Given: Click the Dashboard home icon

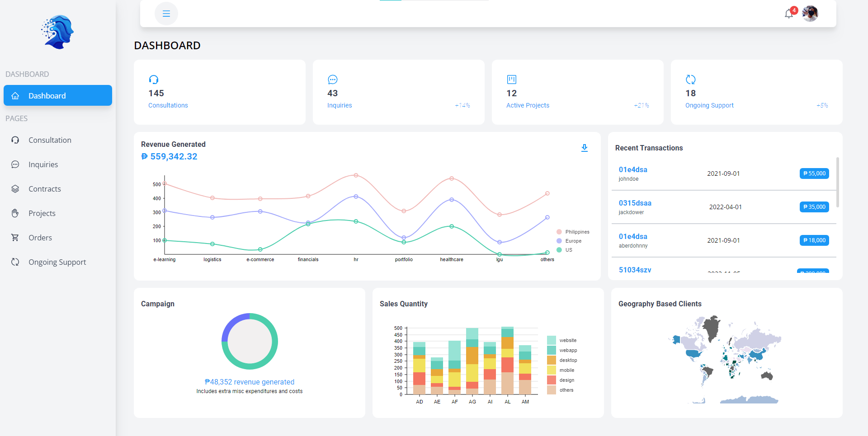Looking at the screenshot, I should pos(15,96).
